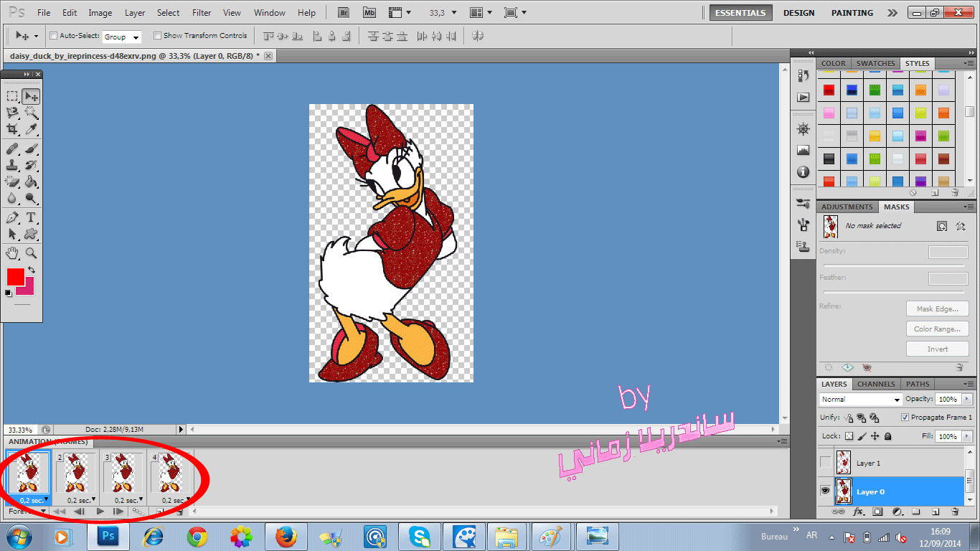980x551 pixels.
Task: Open the Filter menu
Action: (202, 13)
